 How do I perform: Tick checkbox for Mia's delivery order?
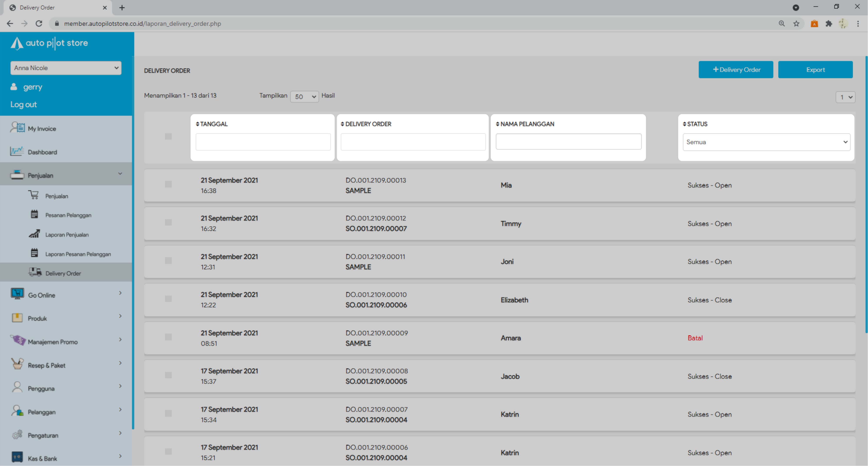(x=168, y=184)
